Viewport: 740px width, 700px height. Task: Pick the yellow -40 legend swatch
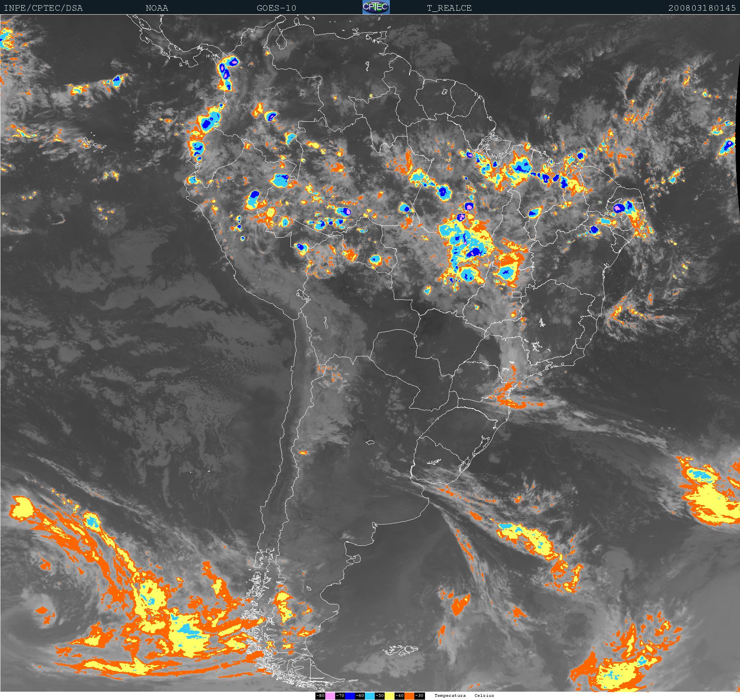pyautogui.click(x=389, y=696)
